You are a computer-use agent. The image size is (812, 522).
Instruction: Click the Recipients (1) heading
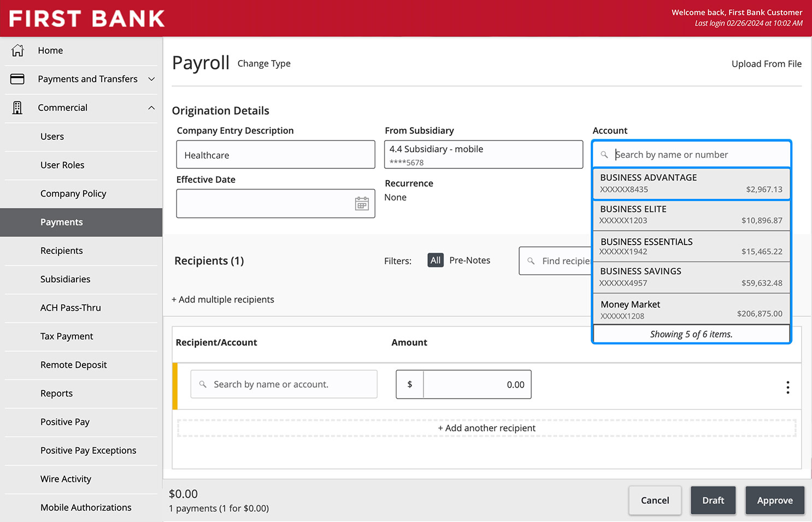pos(209,261)
